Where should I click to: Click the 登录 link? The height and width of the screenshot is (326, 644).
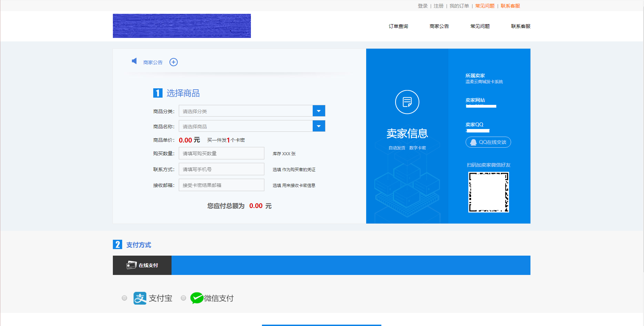pos(422,6)
